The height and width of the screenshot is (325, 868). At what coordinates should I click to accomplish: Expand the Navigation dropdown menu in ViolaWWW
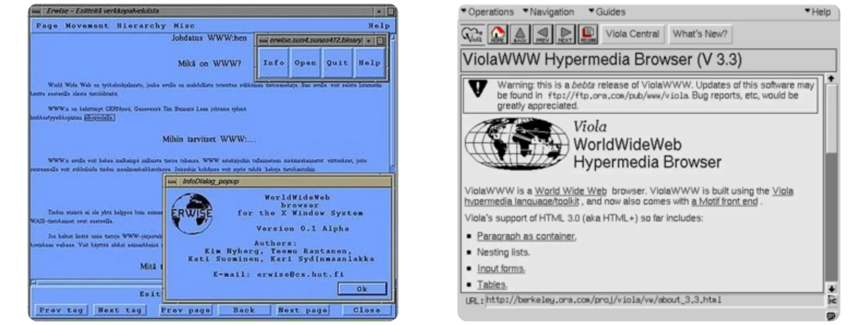tap(549, 12)
